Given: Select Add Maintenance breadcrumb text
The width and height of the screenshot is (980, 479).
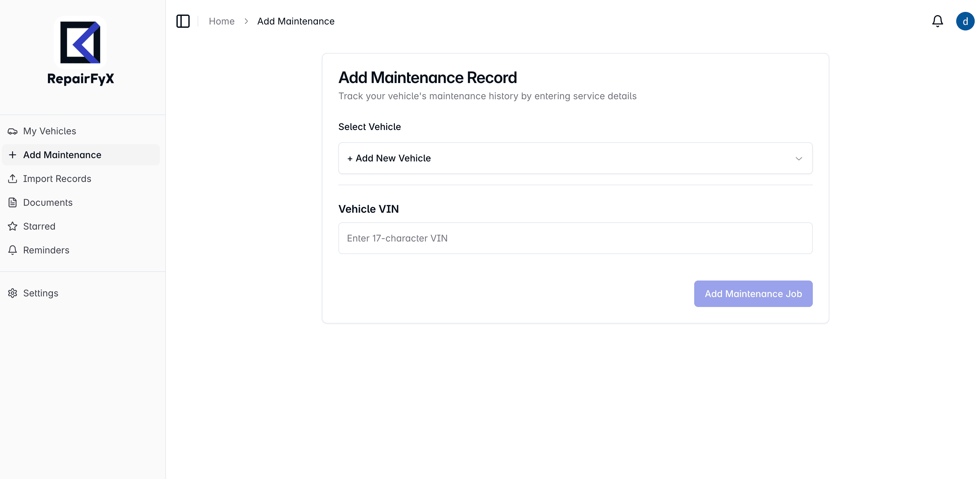Looking at the screenshot, I should (x=296, y=21).
